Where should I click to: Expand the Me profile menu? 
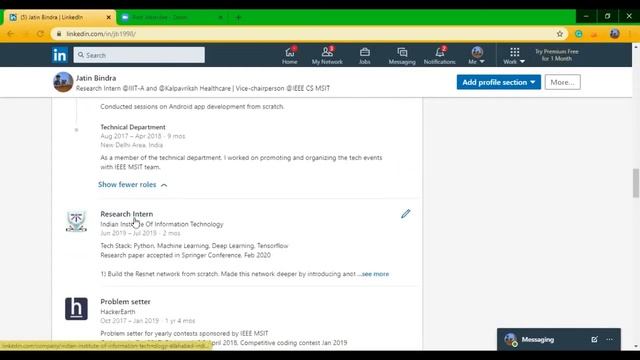click(x=477, y=55)
